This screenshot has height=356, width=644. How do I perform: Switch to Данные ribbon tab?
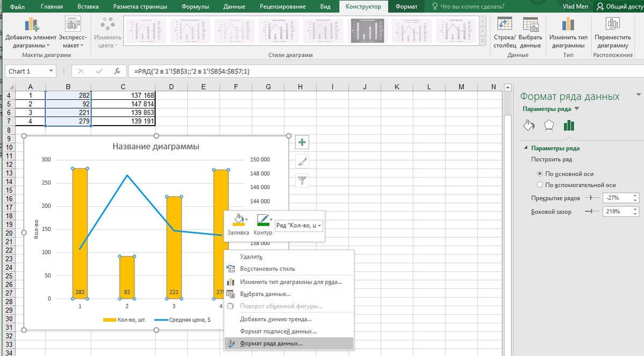click(235, 6)
